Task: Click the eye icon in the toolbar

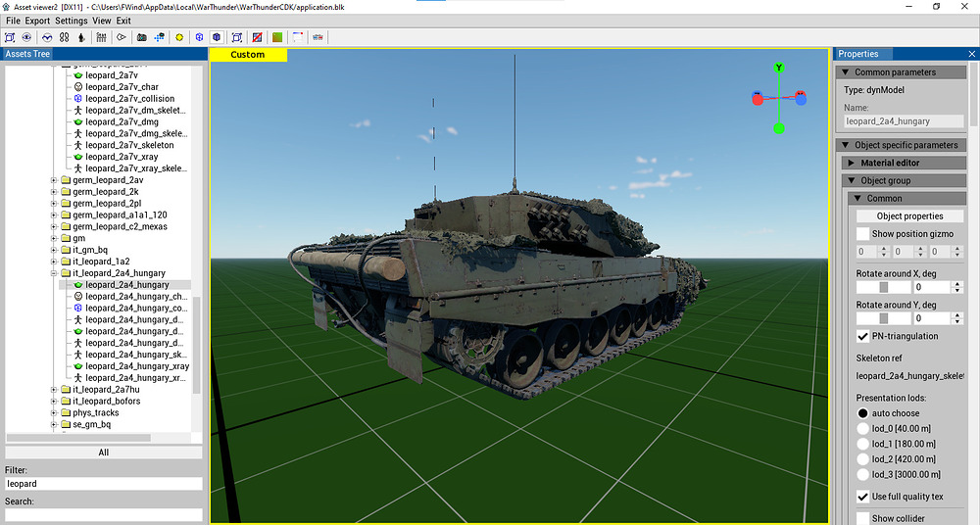Action: (26, 37)
